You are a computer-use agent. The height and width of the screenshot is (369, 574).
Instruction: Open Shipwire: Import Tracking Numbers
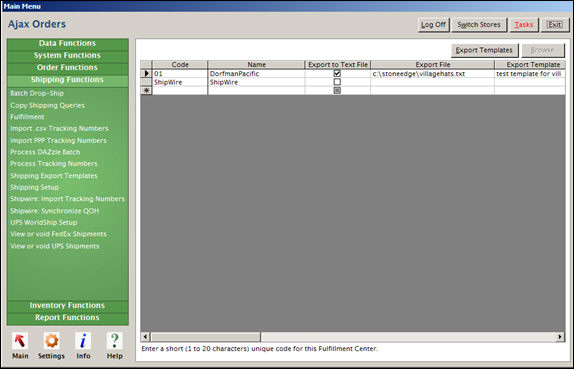pos(67,199)
